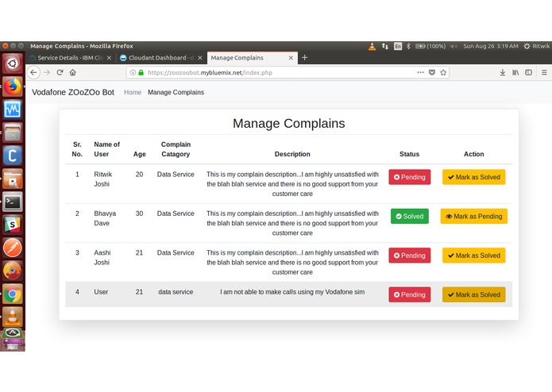The width and height of the screenshot is (552, 392).
Task: Open Bluetooth indicator in top panel
Action: click(408, 46)
